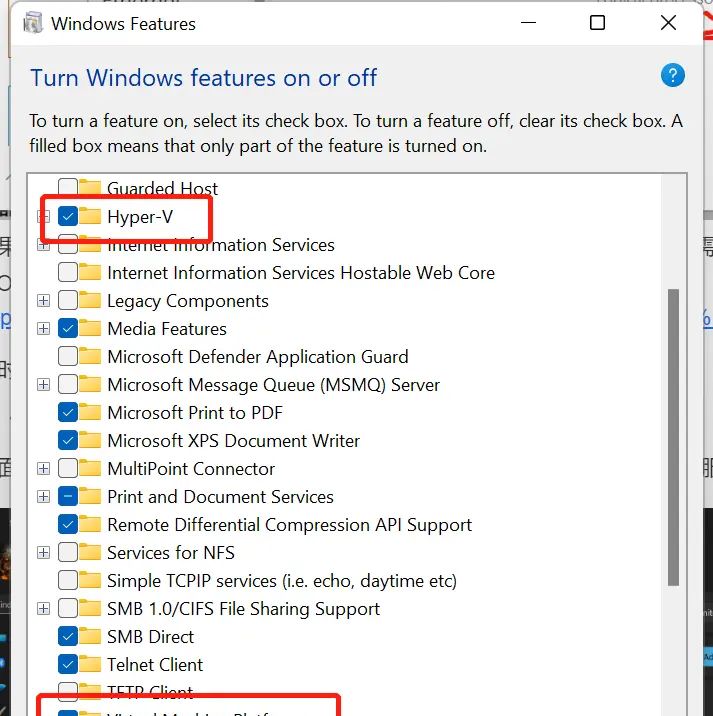Select the Simple TCPIP services label
713x716 pixels.
point(282,581)
